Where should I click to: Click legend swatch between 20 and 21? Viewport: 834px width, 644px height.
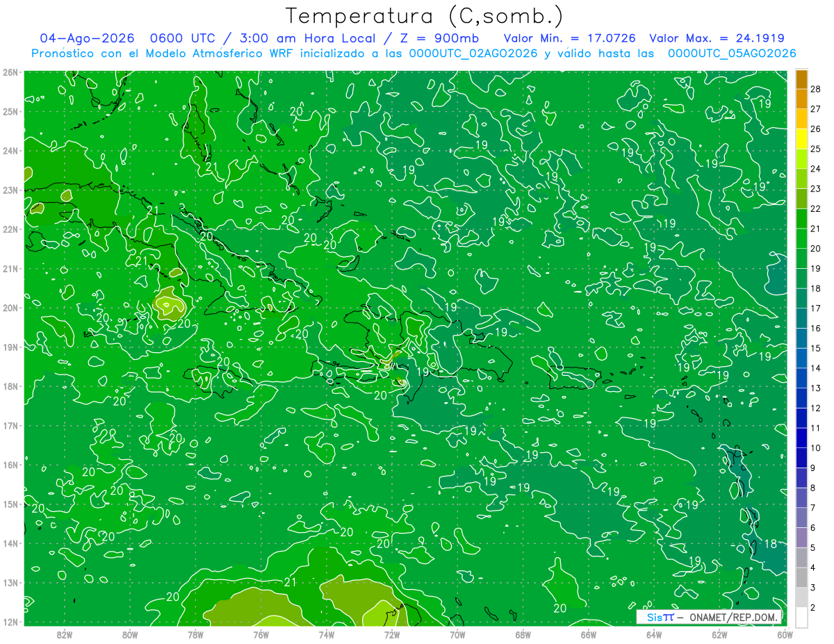pyautogui.click(x=801, y=238)
